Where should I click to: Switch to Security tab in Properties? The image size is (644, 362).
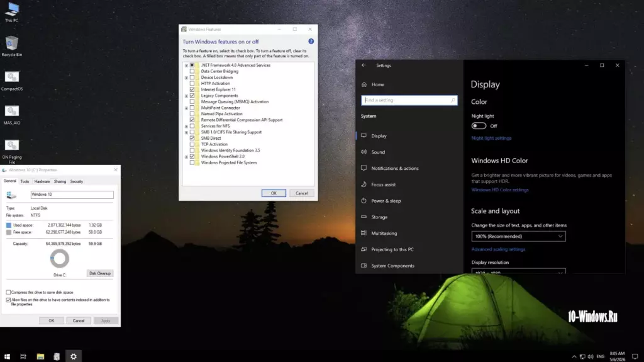(76, 181)
